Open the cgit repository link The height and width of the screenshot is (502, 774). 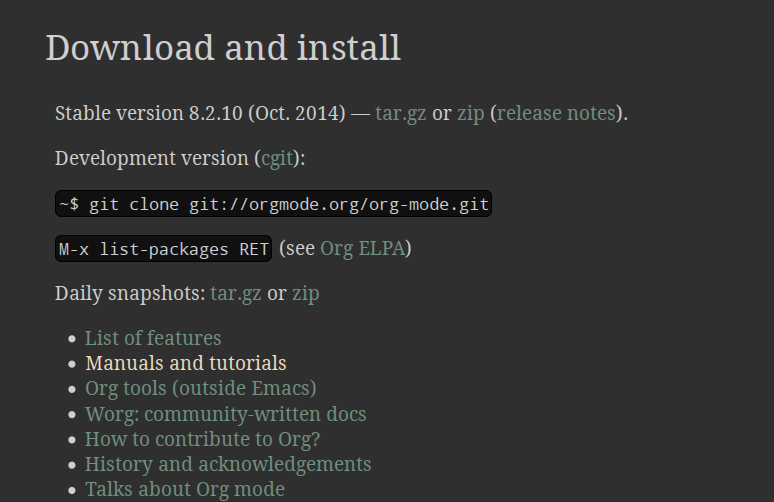click(x=278, y=158)
